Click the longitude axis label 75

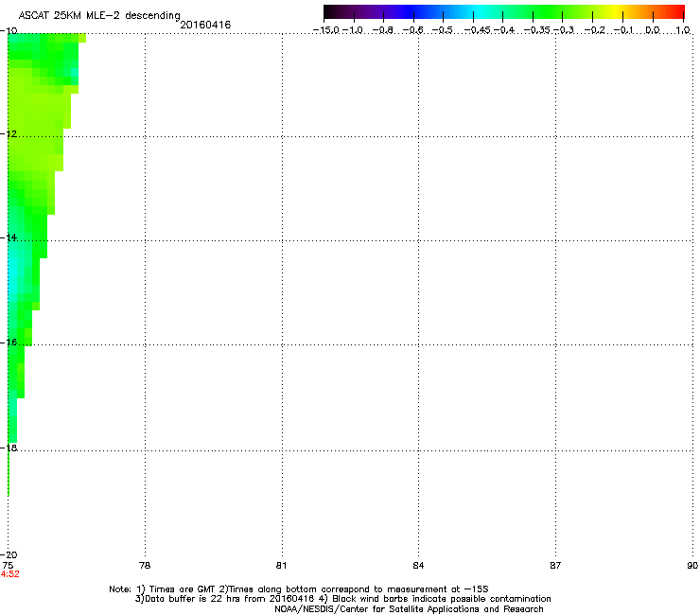coord(8,566)
